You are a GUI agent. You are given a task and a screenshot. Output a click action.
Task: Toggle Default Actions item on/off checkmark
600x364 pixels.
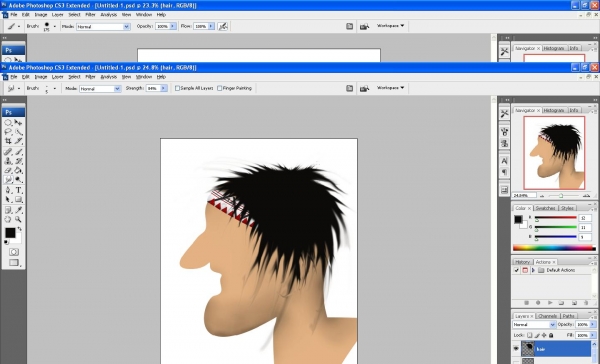pyautogui.click(x=516, y=270)
